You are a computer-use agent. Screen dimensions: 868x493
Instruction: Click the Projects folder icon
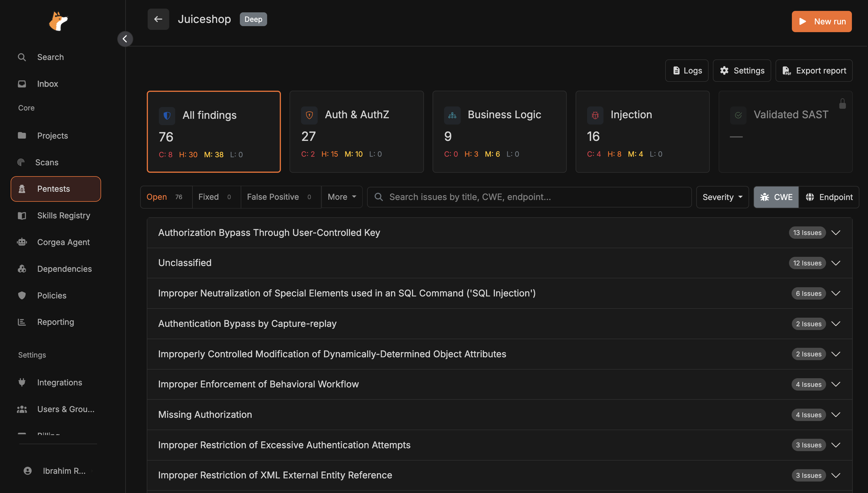[x=22, y=135]
